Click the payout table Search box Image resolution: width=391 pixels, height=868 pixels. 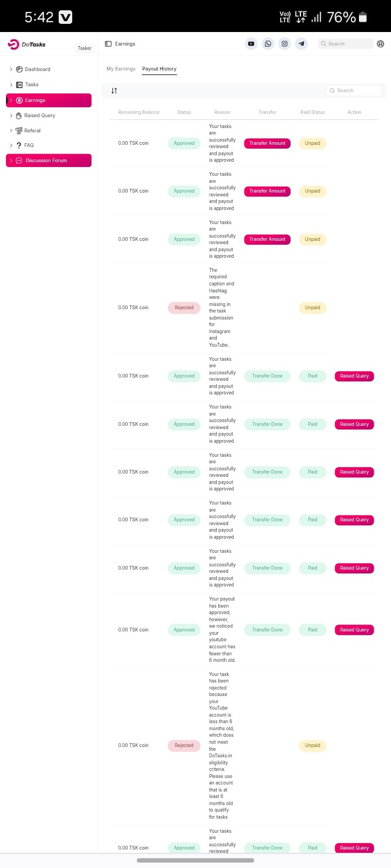[x=356, y=91]
